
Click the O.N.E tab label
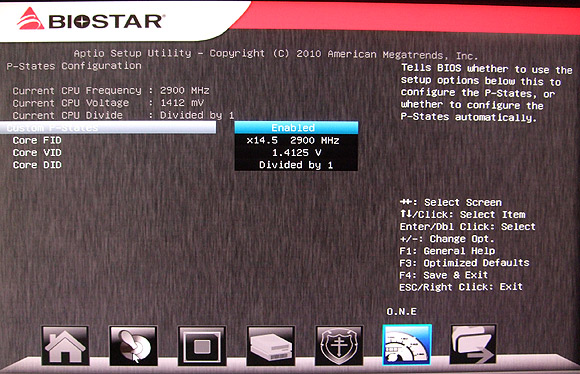click(401, 311)
